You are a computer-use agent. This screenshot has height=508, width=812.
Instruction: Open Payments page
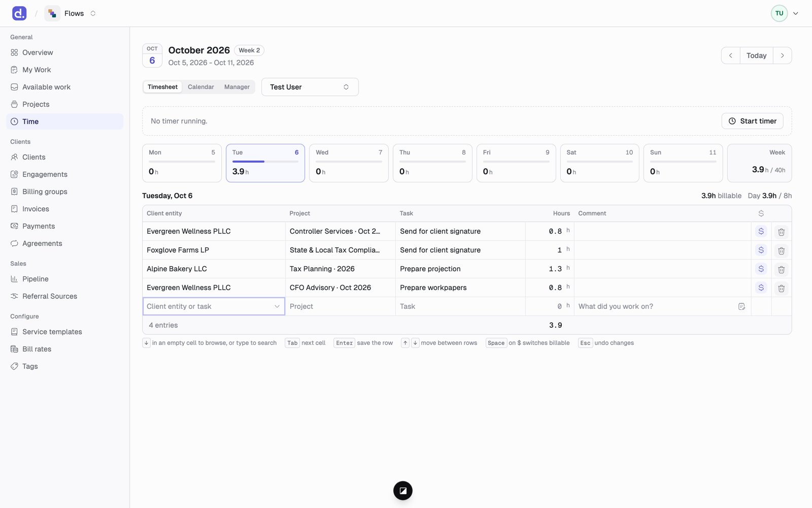click(x=64, y=226)
